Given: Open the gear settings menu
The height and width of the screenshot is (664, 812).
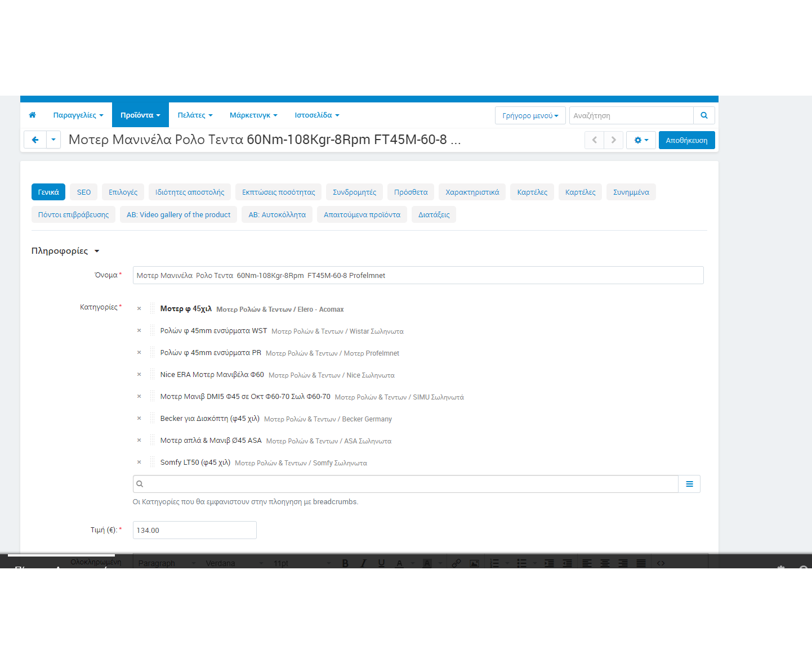Looking at the screenshot, I should click(x=641, y=140).
